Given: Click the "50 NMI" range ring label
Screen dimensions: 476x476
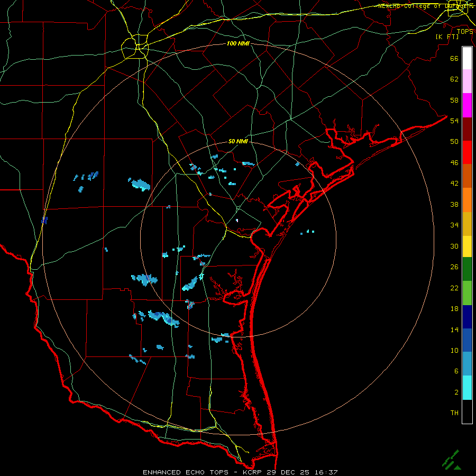Looking at the screenshot, I should tap(238, 141).
